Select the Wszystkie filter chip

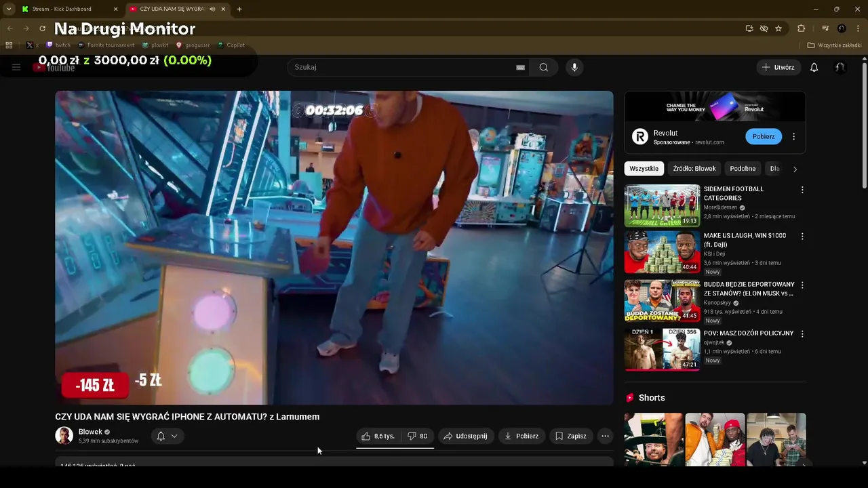[x=644, y=169]
